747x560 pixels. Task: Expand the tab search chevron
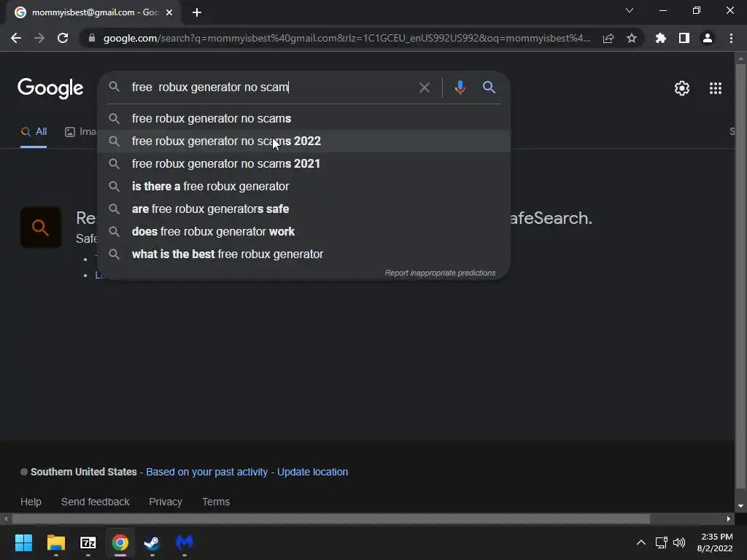click(x=630, y=10)
